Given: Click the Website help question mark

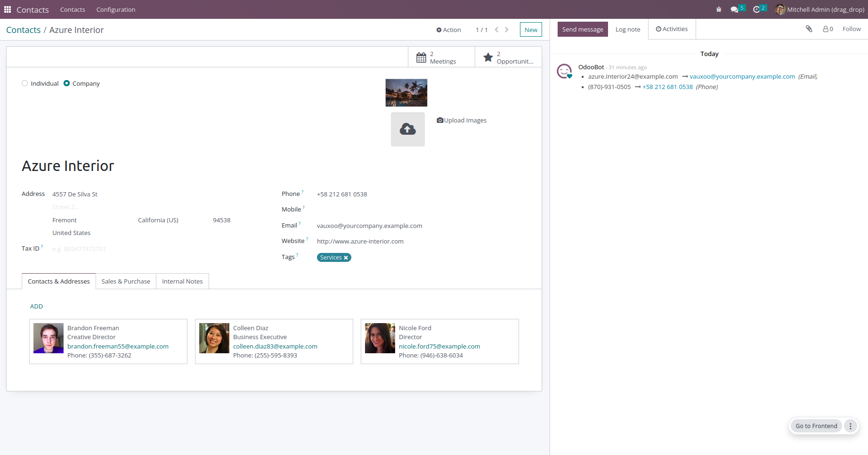Looking at the screenshot, I should pos(307,239).
